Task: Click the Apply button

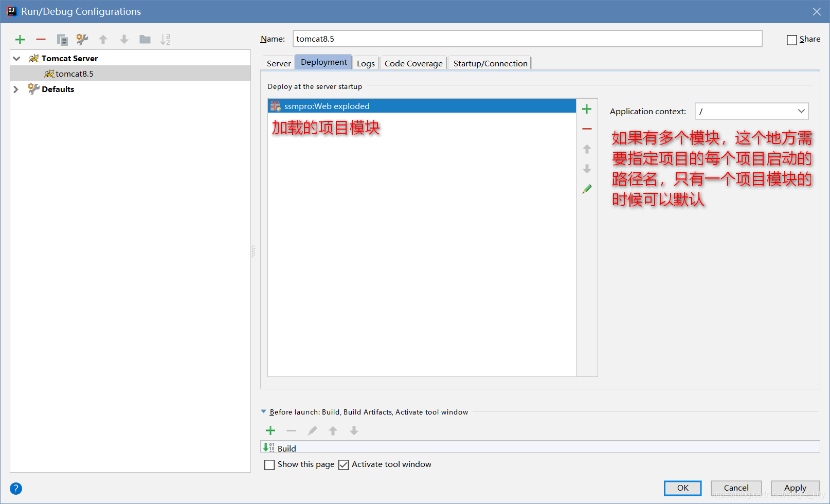Action: [x=795, y=488]
